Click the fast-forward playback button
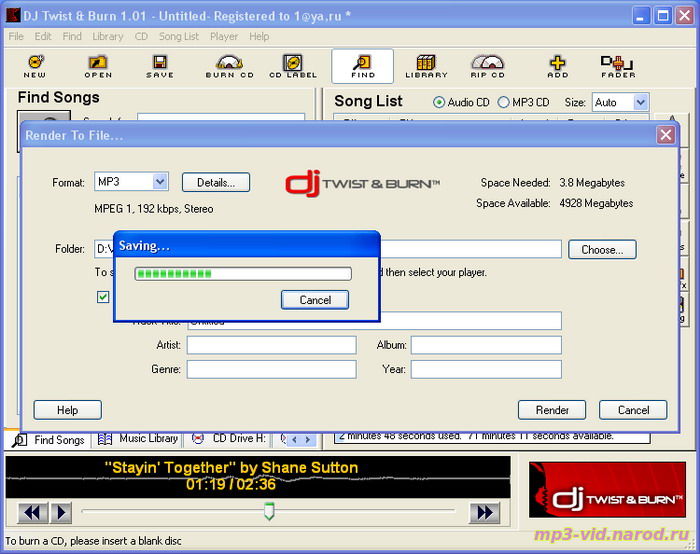The image size is (700, 554). coord(484,512)
